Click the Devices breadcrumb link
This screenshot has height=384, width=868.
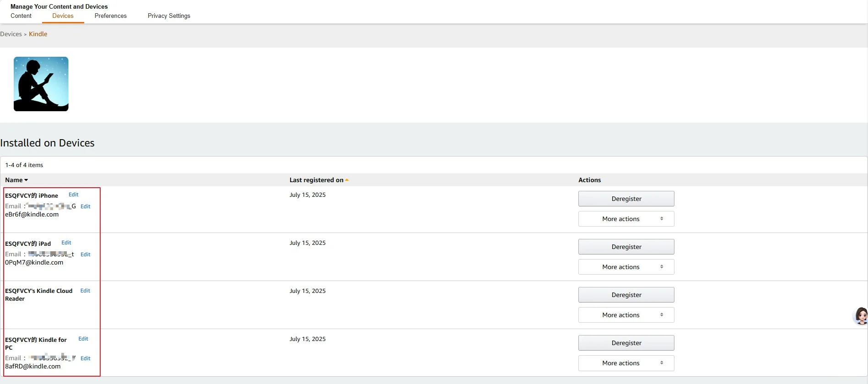[11, 34]
